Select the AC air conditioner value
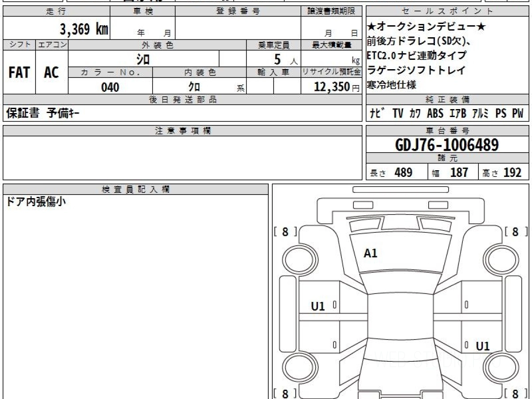Image resolution: width=532 pixels, height=399 pixels. click(x=51, y=72)
